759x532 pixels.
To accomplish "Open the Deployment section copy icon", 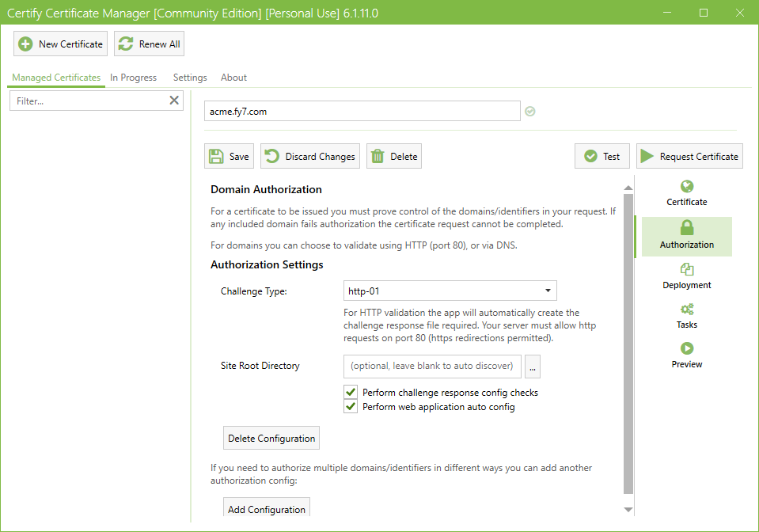I will pos(687,269).
